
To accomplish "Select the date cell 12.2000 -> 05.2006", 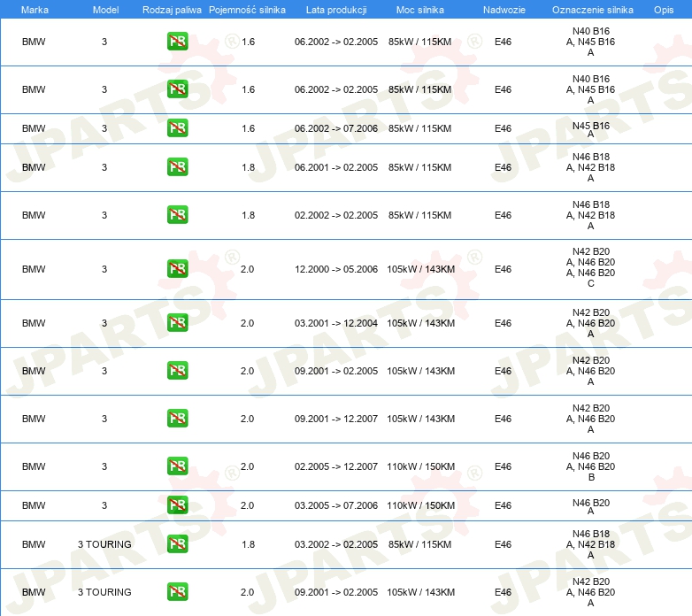I will [336, 269].
